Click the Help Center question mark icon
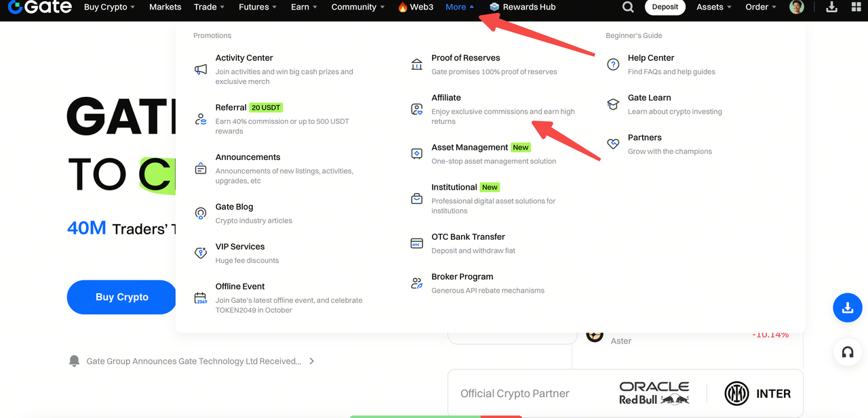 [613, 64]
